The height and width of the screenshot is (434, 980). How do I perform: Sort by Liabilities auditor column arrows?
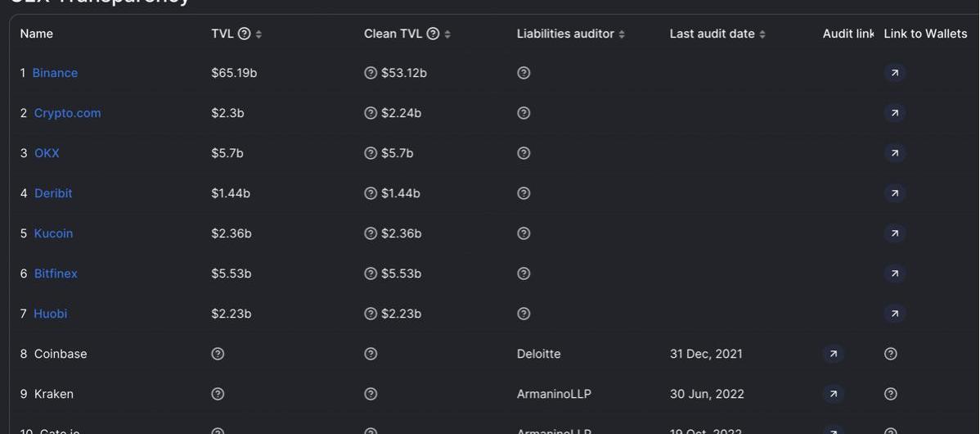pyautogui.click(x=621, y=34)
